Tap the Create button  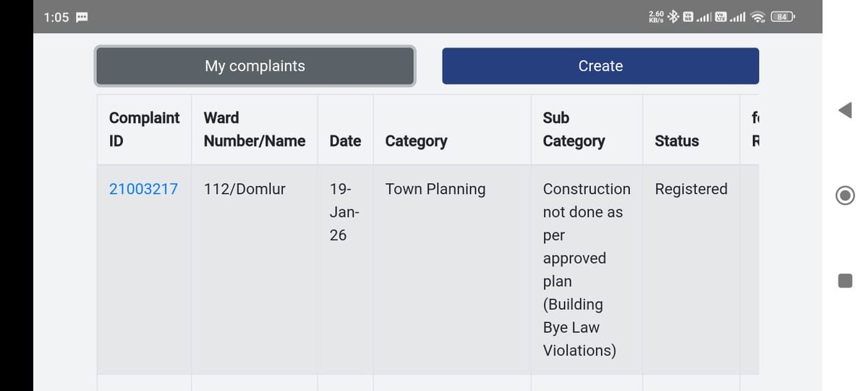click(600, 66)
